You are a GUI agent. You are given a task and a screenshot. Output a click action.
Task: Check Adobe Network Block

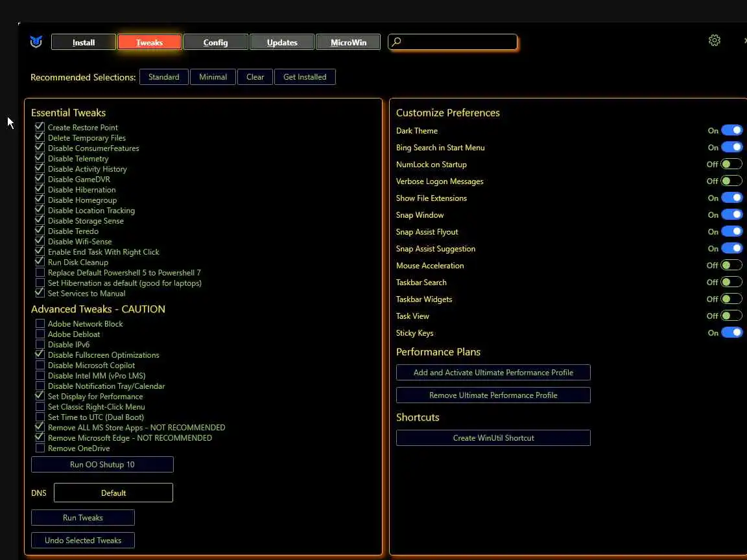pyautogui.click(x=40, y=324)
